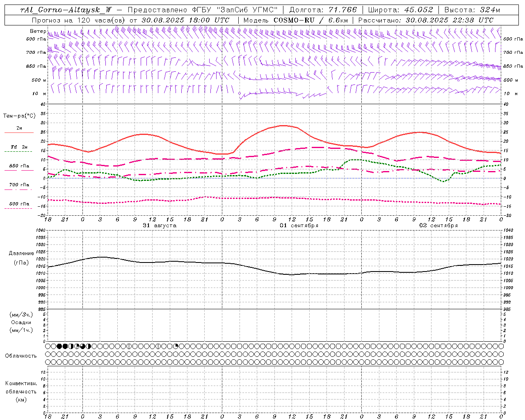The width and height of the screenshot is (525, 420).
Task: Click the 02 сентября date label
Action: click(438, 226)
